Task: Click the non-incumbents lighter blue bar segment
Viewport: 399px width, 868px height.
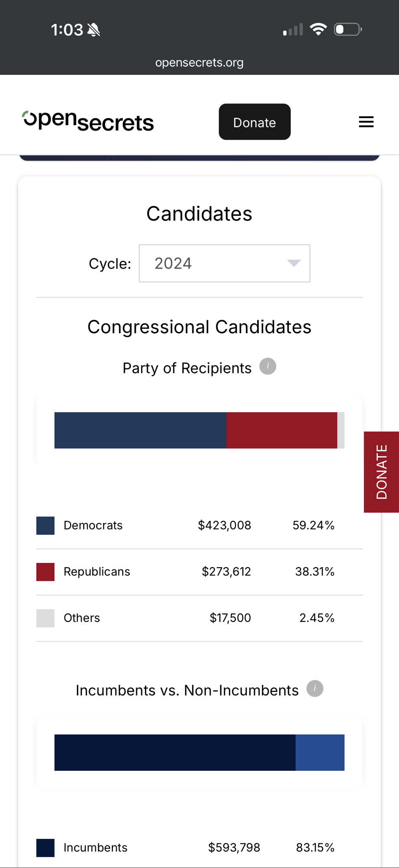Action: click(320, 753)
